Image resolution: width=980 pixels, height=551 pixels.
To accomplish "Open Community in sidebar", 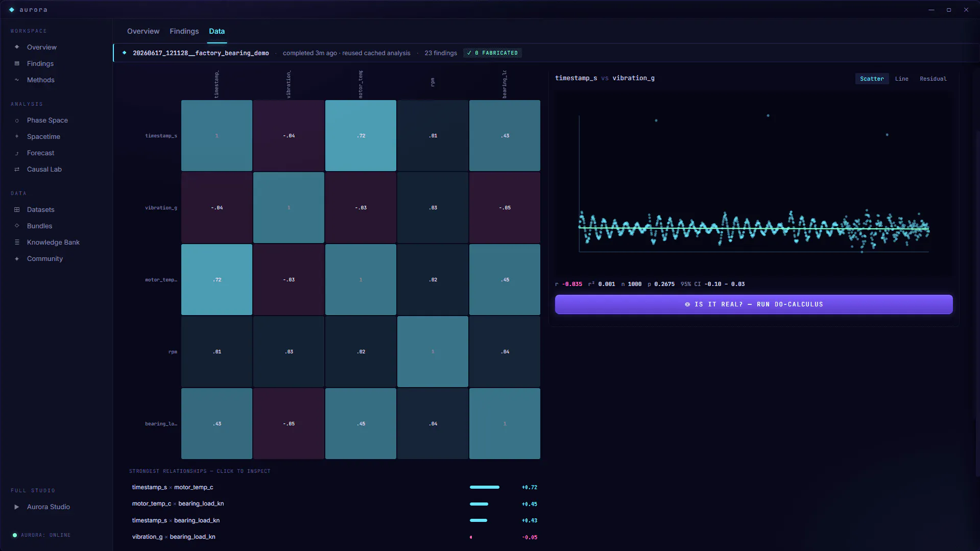I will click(45, 259).
